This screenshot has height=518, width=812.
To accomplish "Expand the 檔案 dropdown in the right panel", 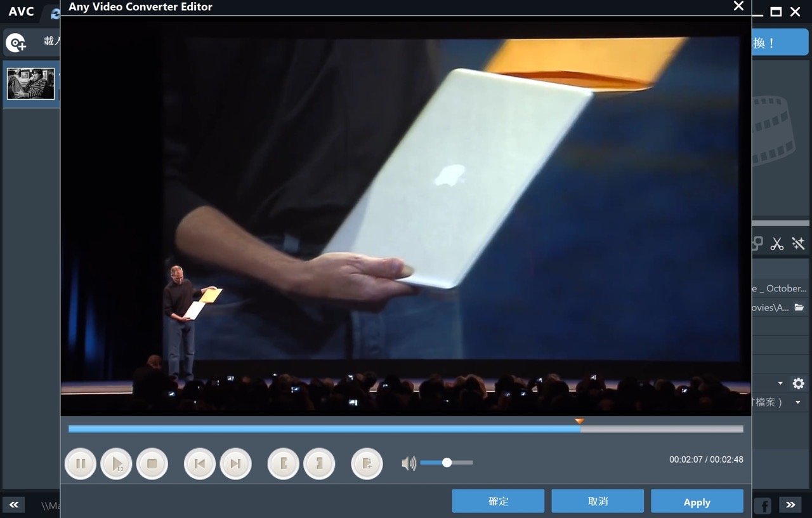I will (x=798, y=402).
